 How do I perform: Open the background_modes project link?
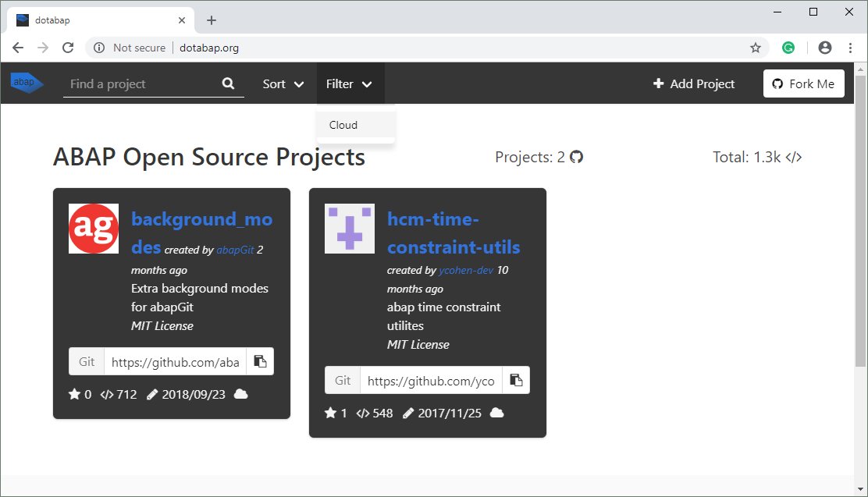pos(201,233)
